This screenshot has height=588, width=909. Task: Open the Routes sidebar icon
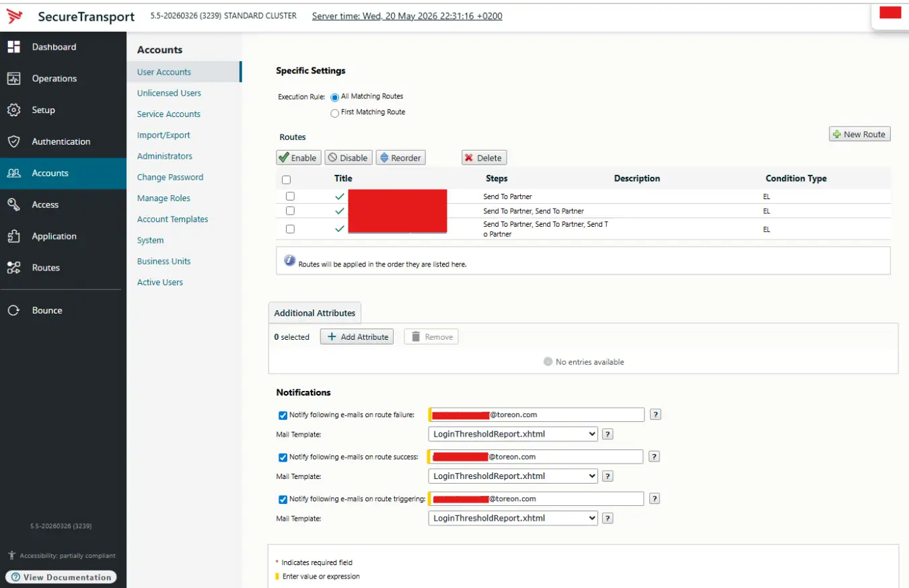coord(13,268)
